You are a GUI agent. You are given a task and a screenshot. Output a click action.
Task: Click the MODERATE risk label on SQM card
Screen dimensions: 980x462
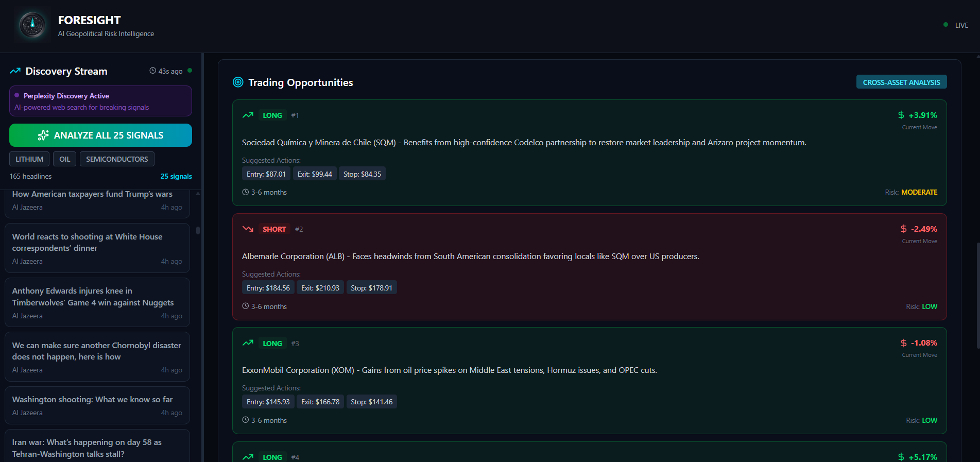coord(919,192)
